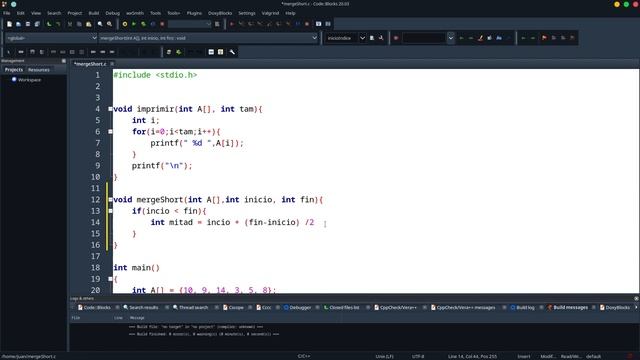
Task: Switch to the Projects tab
Action: [13, 70]
